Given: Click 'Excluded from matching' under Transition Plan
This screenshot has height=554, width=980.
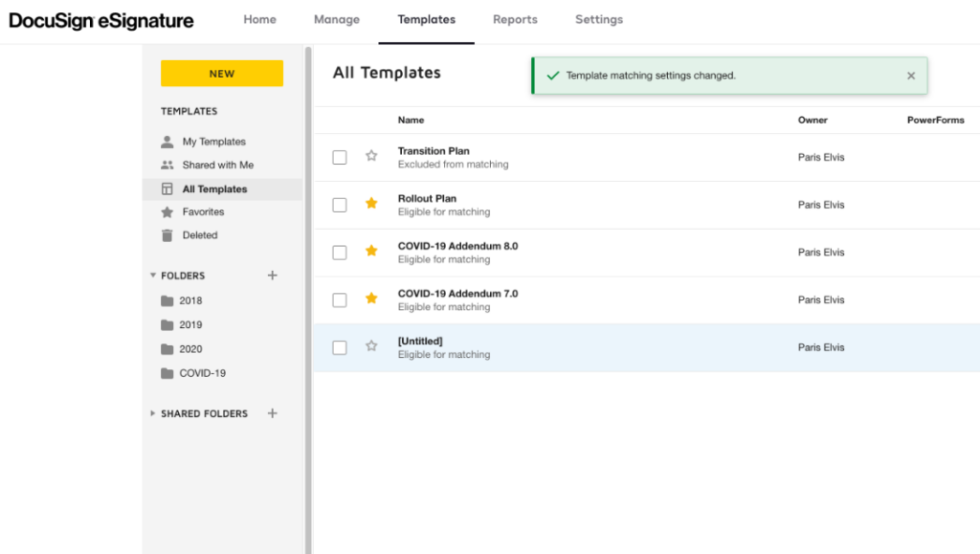Looking at the screenshot, I should click(453, 165).
